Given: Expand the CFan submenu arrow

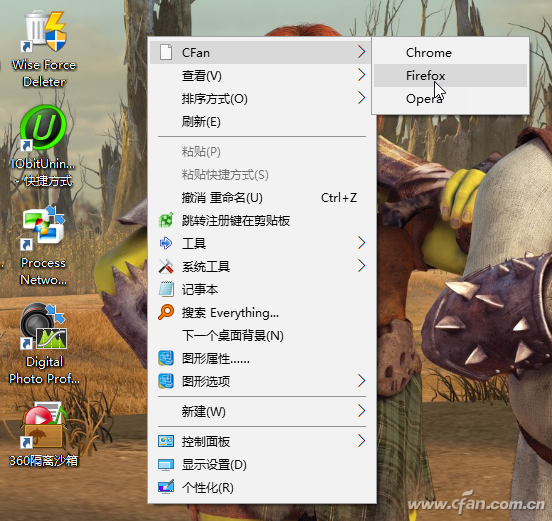Looking at the screenshot, I should tap(361, 52).
